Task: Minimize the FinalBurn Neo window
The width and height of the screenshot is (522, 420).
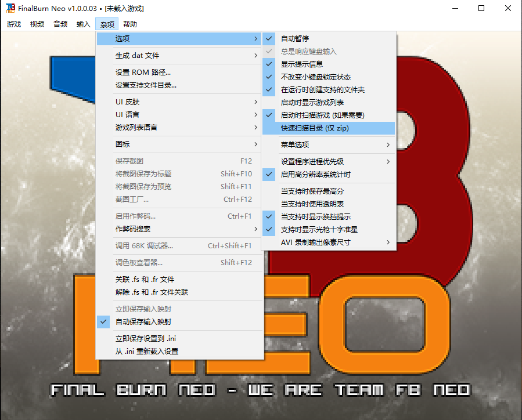Action: 455,8
